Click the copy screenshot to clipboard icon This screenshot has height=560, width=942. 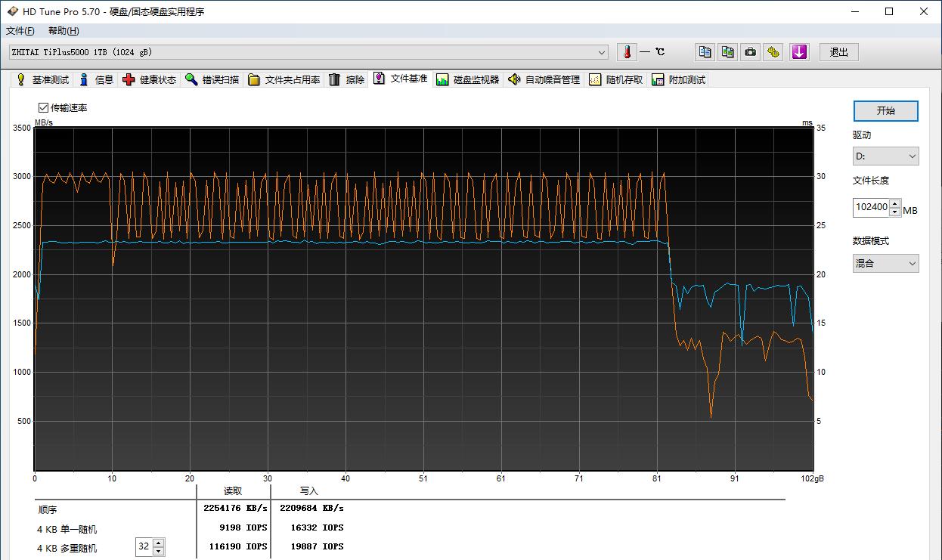point(727,52)
